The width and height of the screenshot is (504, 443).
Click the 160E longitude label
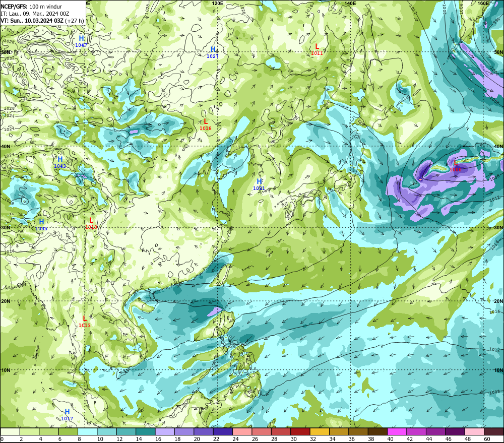tap(483, 3)
